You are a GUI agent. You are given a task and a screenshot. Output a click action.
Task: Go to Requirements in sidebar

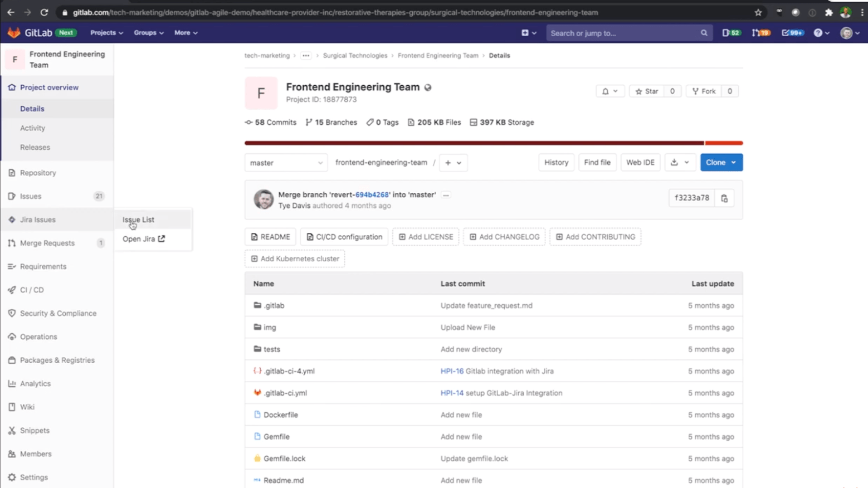click(x=57, y=266)
